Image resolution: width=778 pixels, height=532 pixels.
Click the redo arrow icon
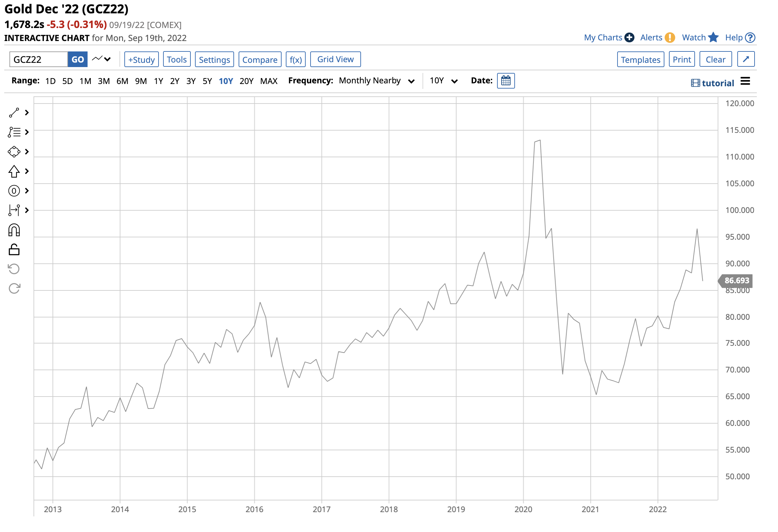coord(14,288)
